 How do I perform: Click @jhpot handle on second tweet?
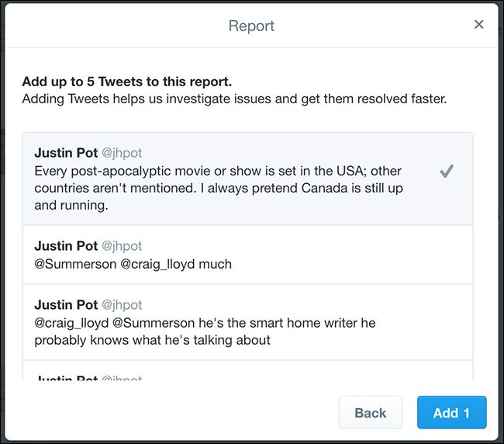click(122, 245)
